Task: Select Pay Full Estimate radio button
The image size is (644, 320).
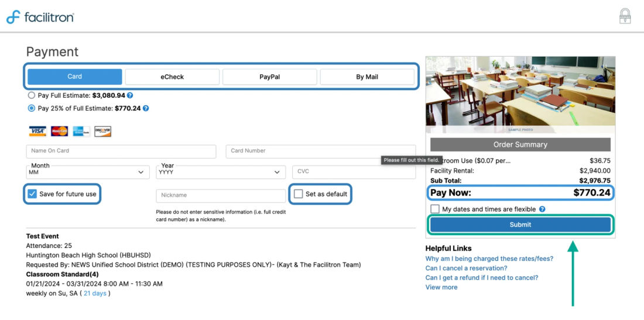Action: 32,95
